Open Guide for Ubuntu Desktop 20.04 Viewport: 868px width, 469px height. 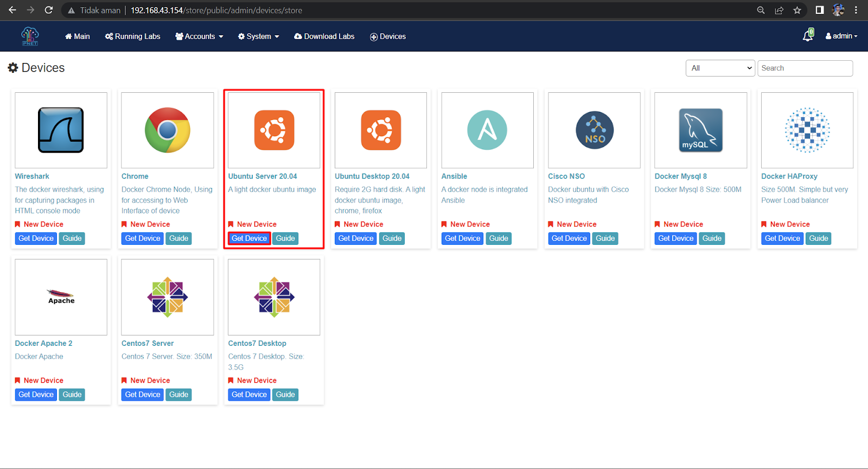392,238
